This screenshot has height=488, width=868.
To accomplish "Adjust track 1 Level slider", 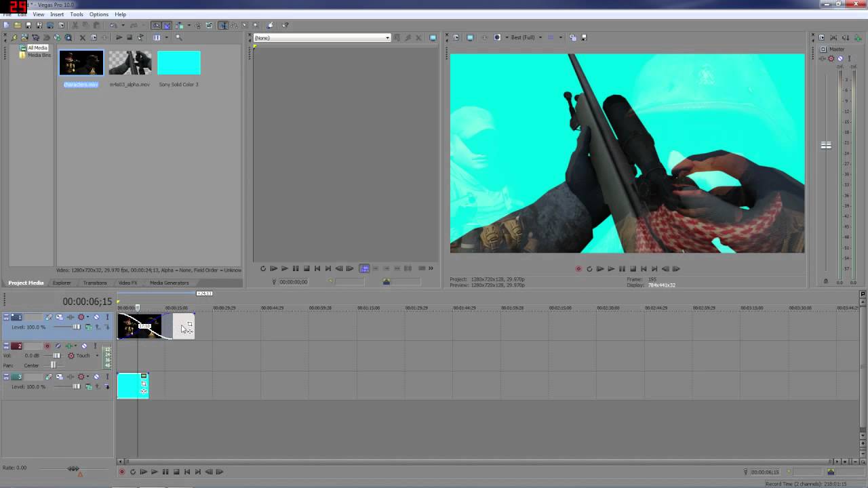I will (x=77, y=327).
